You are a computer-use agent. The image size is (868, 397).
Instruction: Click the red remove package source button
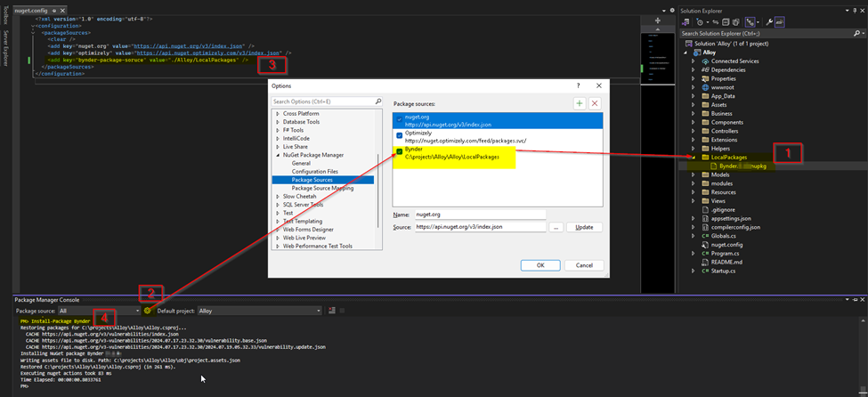click(x=595, y=103)
